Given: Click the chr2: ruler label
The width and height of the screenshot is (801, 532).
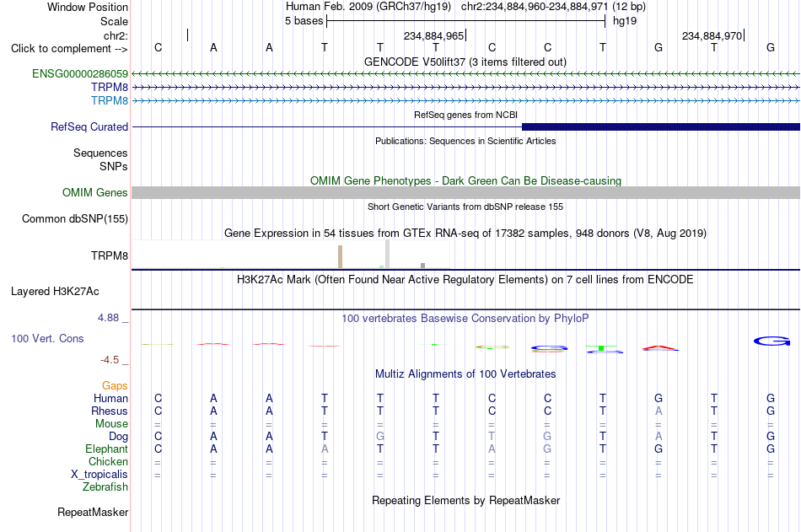Looking at the screenshot, I should (116, 35).
